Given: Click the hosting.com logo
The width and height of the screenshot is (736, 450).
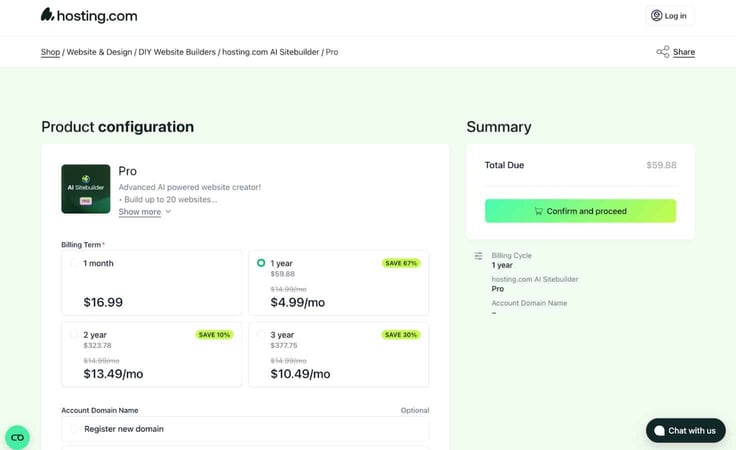Looking at the screenshot, I should click(x=89, y=15).
